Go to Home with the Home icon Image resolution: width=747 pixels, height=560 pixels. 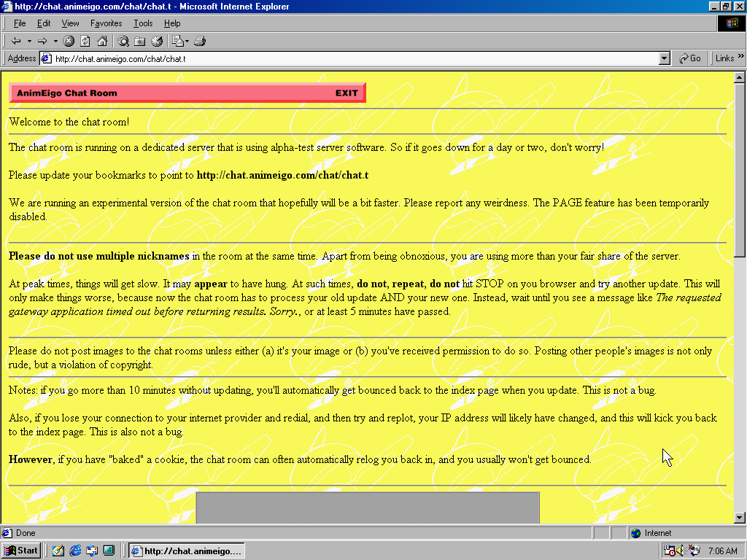pyautogui.click(x=101, y=41)
